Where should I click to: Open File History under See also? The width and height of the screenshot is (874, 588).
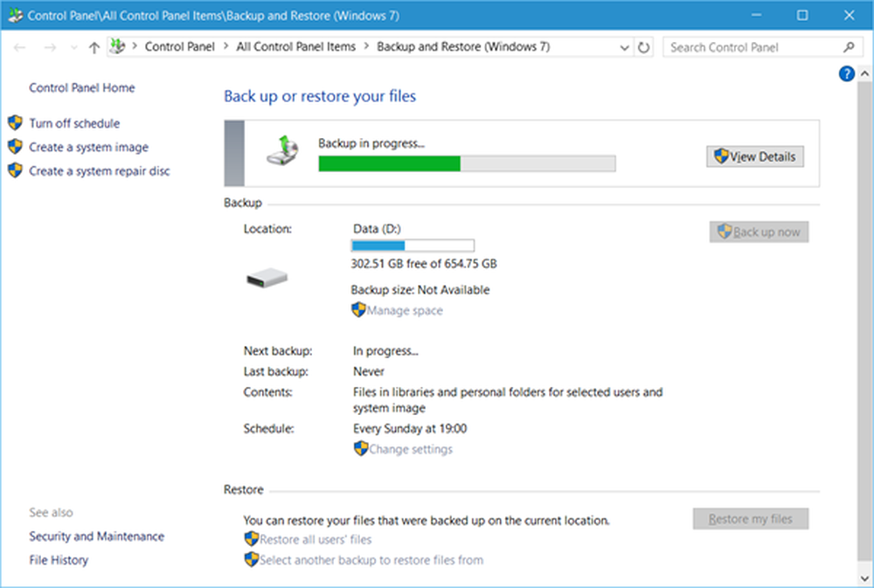(59, 560)
